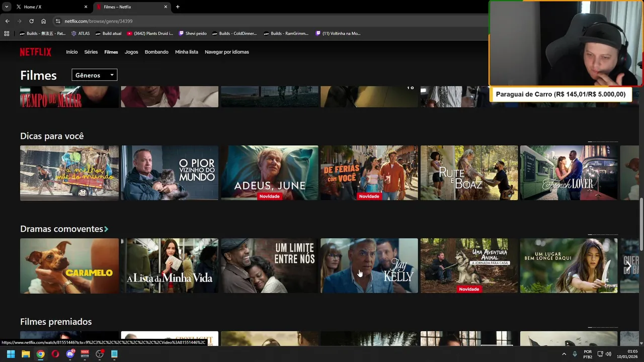Open the Gêneros dropdown
Image resolution: width=644 pixels, height=362 pixels.
(x=95, y=75)
